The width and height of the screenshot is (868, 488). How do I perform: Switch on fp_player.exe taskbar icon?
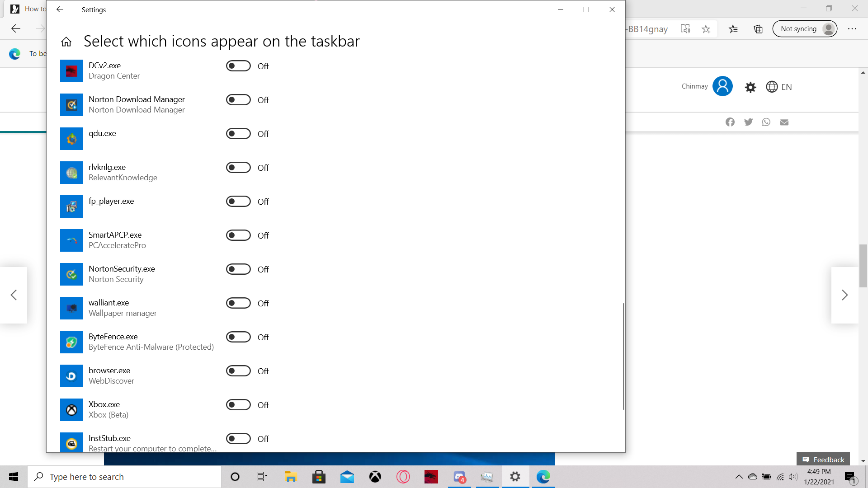[238, 202]
